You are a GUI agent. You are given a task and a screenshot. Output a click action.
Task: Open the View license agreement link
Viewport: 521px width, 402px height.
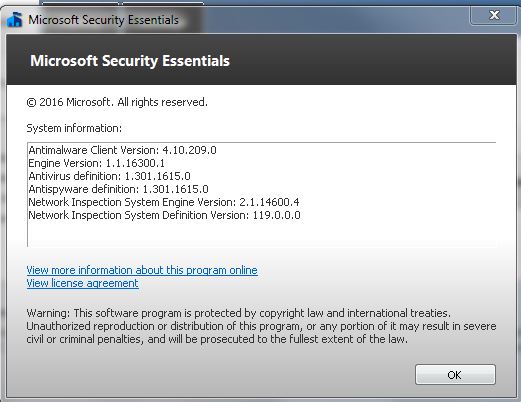click(82, 283)
